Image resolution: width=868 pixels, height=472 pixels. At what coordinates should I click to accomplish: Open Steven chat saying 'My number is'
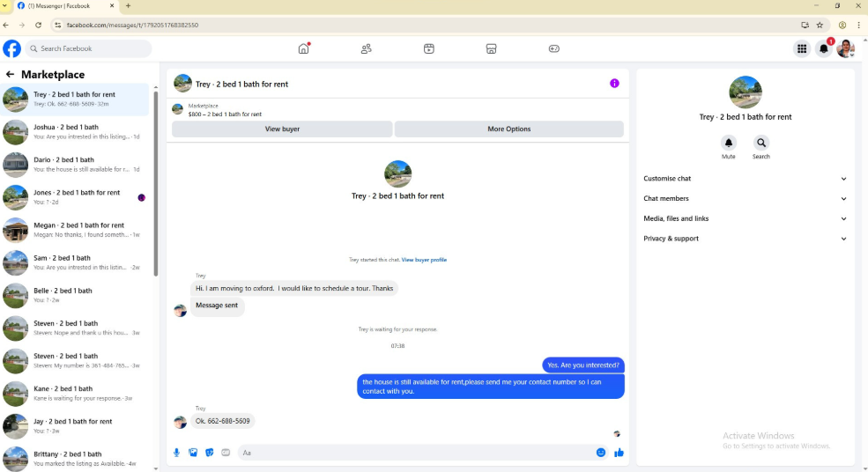pos(75,360)
